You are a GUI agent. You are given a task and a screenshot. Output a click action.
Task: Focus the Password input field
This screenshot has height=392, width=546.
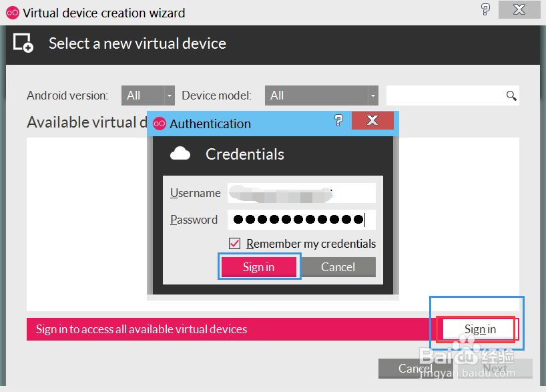[302, 220]
